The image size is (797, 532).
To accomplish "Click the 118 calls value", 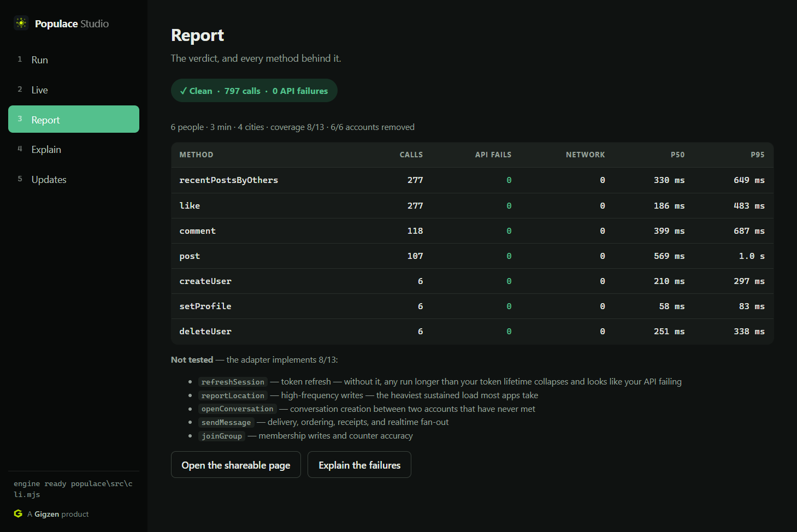I will tap(415, 231).
